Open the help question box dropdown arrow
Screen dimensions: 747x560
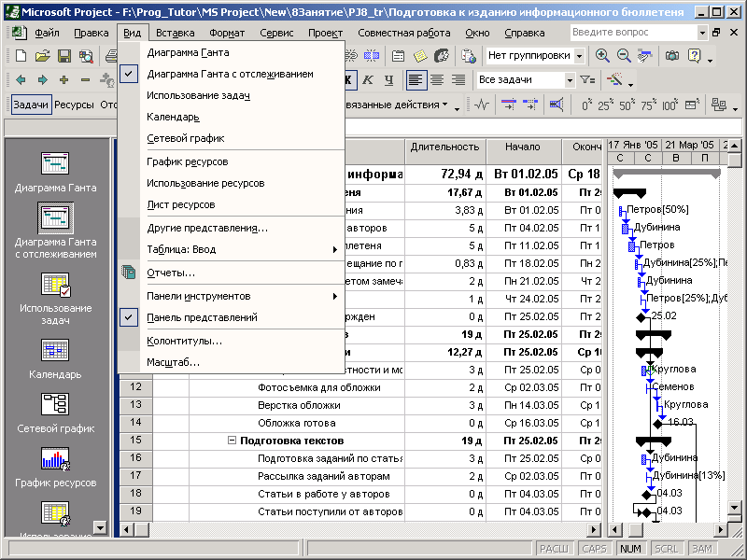[x=702, y=33]
